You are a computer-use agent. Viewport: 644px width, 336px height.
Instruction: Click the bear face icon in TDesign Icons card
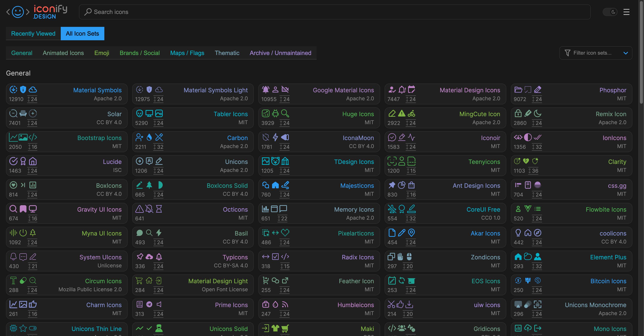tap(275, 161)
